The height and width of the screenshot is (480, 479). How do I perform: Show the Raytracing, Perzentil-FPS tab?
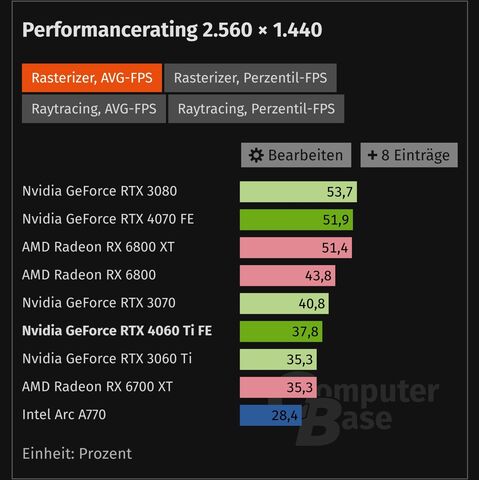(x=256, y=109)
